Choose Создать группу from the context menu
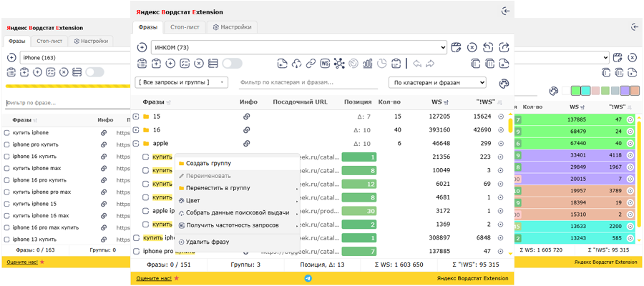 point(238,163)
